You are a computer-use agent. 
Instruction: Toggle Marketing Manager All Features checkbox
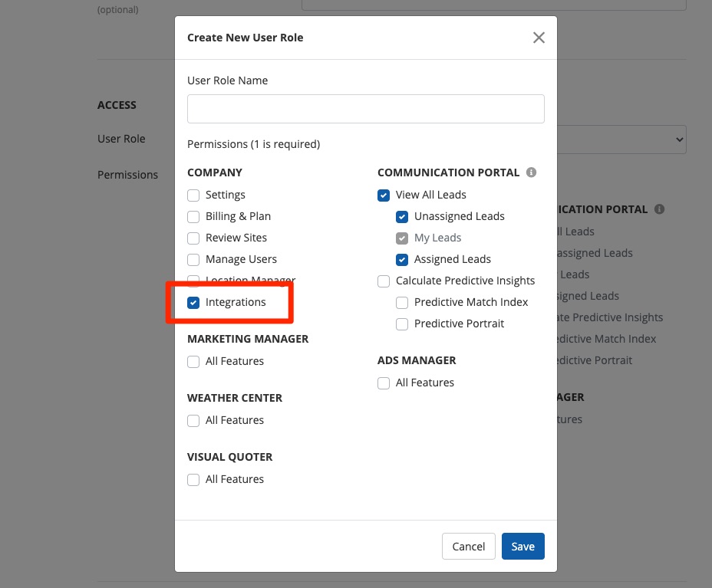coord(193,362)
